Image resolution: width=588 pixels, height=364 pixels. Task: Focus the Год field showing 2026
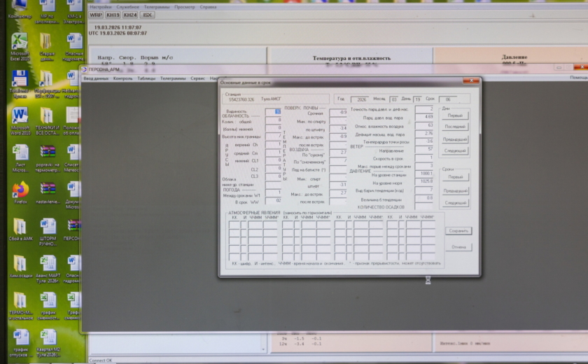(x=358, y=99)
